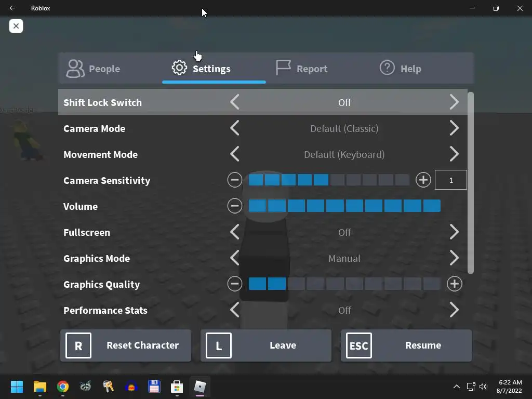Toggle Fullscreen with the left arrow
532x399 pixels.
click(x=235, y=232)
